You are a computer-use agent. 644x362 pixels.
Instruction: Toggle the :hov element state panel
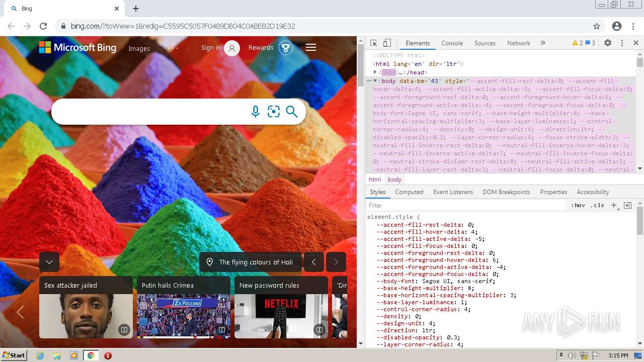click(x=578, y=205)
